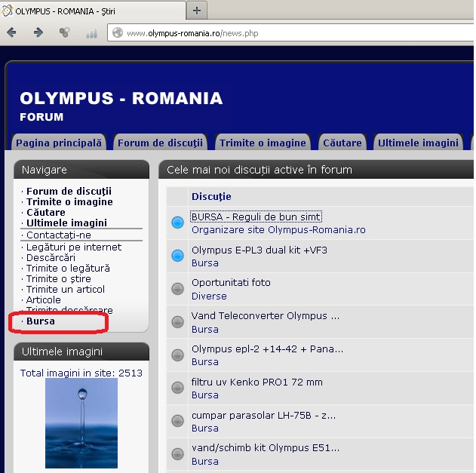
Task: Open the Legături pe internet link
Action: tap(74, 247)
